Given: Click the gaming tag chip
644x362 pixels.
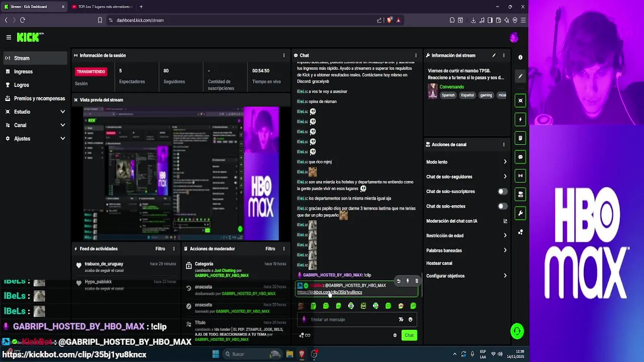Looking at the screenshot, I should coord(486,95).
